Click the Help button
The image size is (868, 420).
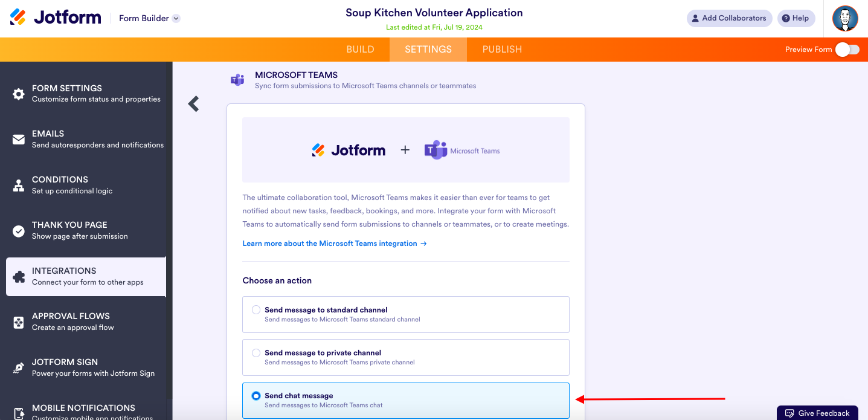point(796,18)
